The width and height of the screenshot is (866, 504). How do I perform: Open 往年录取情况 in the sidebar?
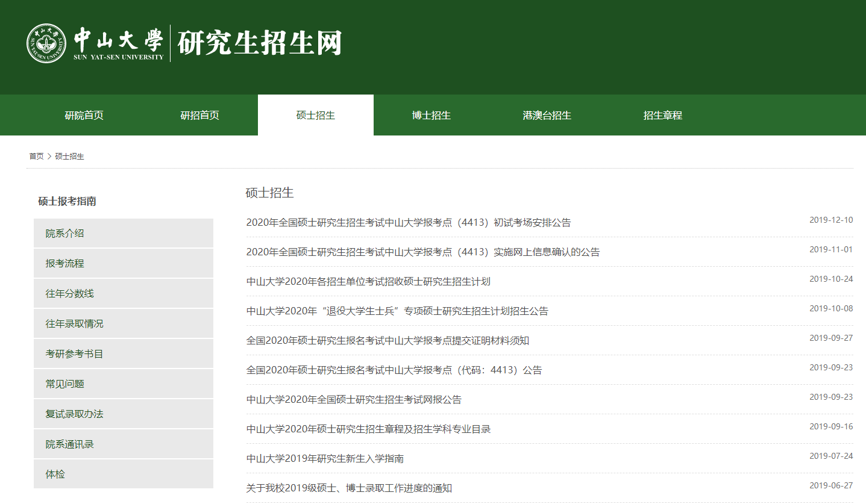(x=124, y=323)
